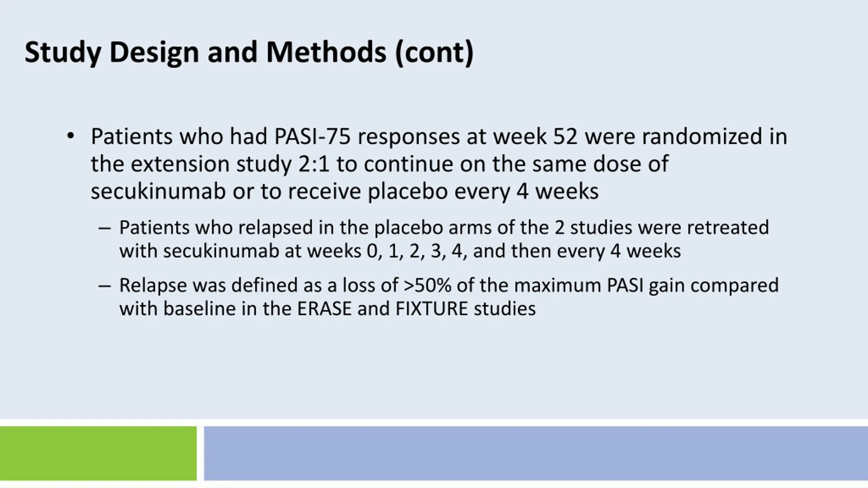The width and height of the screenshot is (868, 488).
Task: Click the blue-purple footer bar
Action: (x=536, y=453)
